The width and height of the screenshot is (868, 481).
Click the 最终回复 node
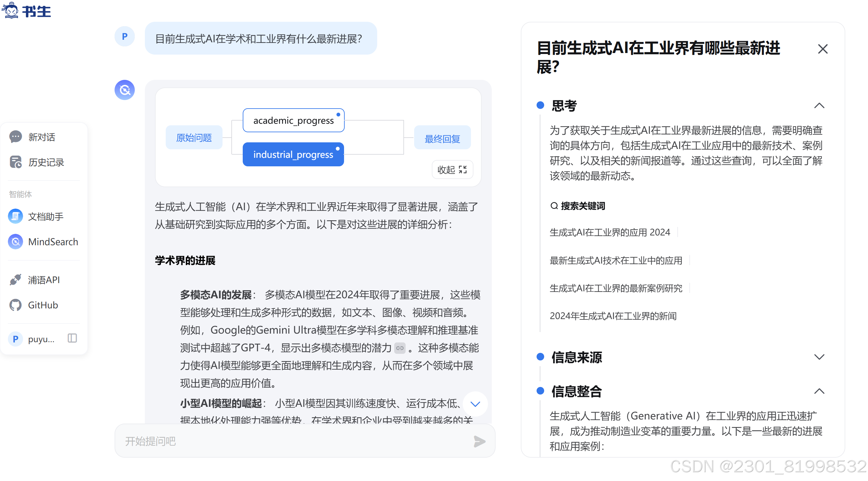pos(442,138)
